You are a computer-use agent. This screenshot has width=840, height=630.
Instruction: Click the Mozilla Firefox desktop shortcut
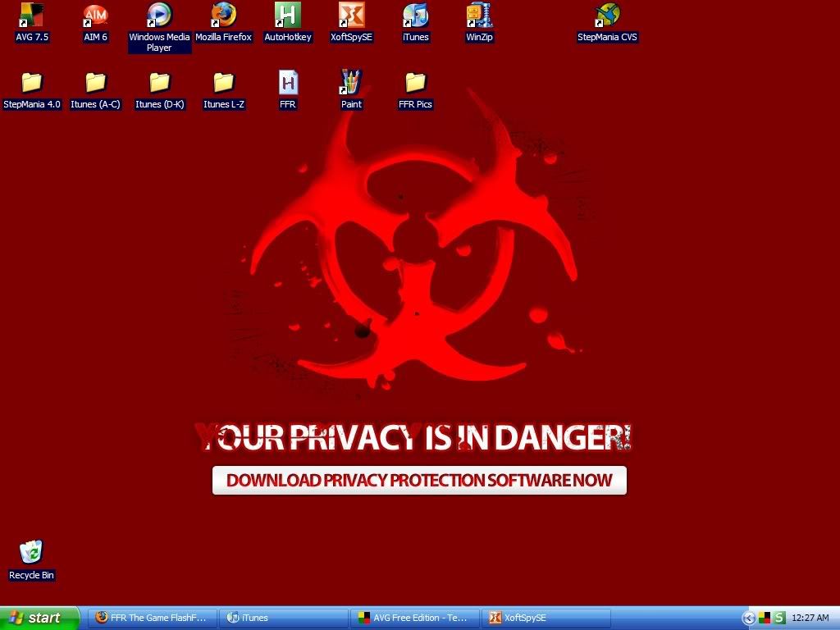(223, 16)
